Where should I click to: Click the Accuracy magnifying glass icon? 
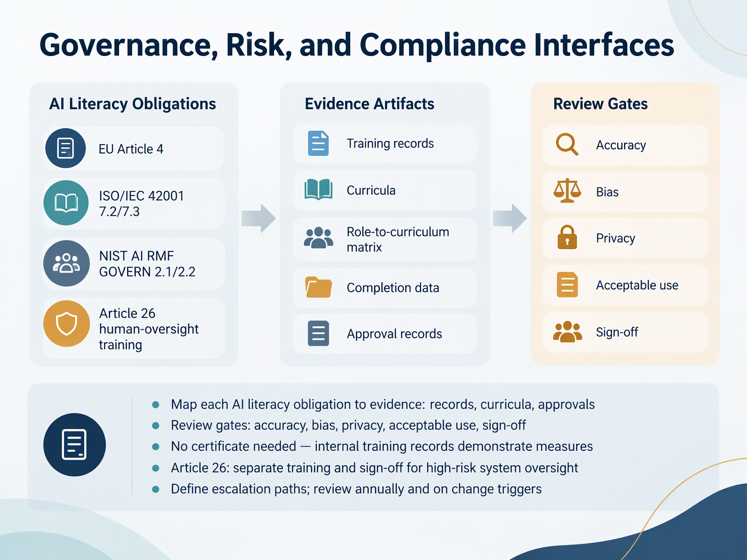(x=567, y=145)
